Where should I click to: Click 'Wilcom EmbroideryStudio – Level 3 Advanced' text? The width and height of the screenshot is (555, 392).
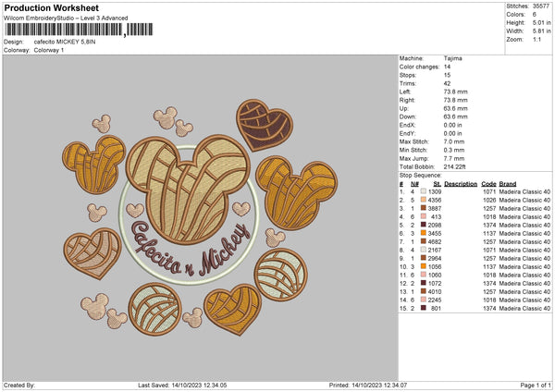[66, 18]
